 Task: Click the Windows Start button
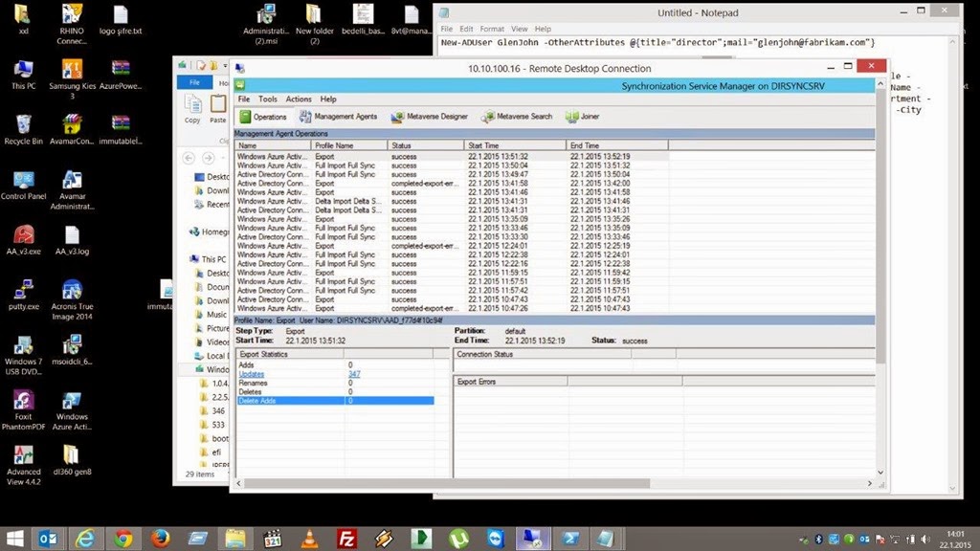[13, 539]
